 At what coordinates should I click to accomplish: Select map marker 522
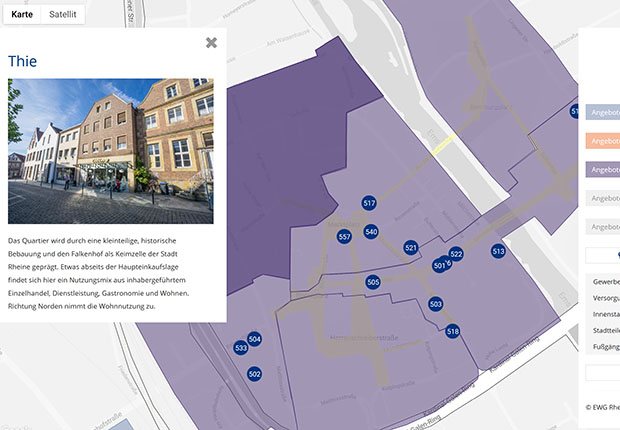(456, 254)
